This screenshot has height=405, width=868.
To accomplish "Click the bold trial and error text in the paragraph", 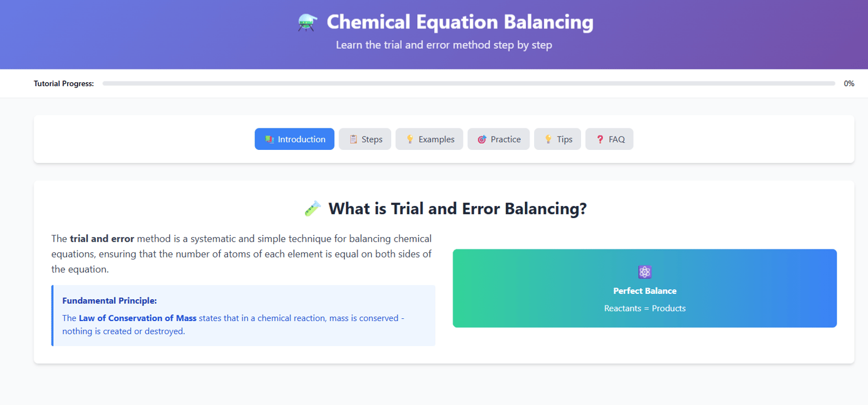I will [102, 239].
